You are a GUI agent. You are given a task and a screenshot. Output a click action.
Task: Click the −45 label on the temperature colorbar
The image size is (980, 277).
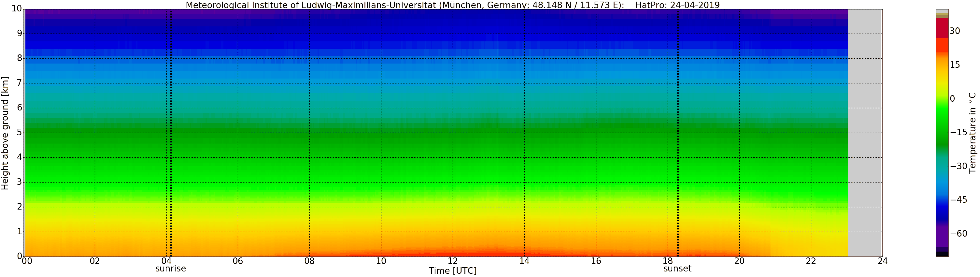pyautogui.click(x=958, y=200)
